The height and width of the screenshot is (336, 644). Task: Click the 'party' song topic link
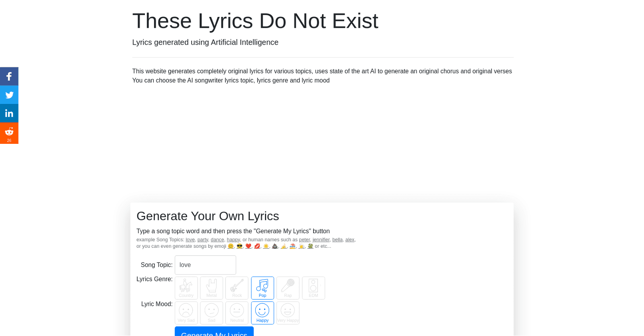[x=203, y=239]
